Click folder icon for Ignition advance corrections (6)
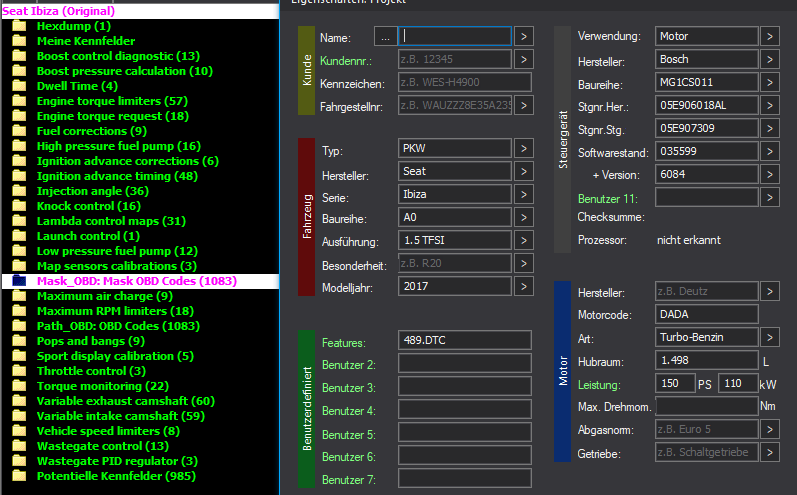This screenshot has height=495, width=797. [x=19, y=161]
